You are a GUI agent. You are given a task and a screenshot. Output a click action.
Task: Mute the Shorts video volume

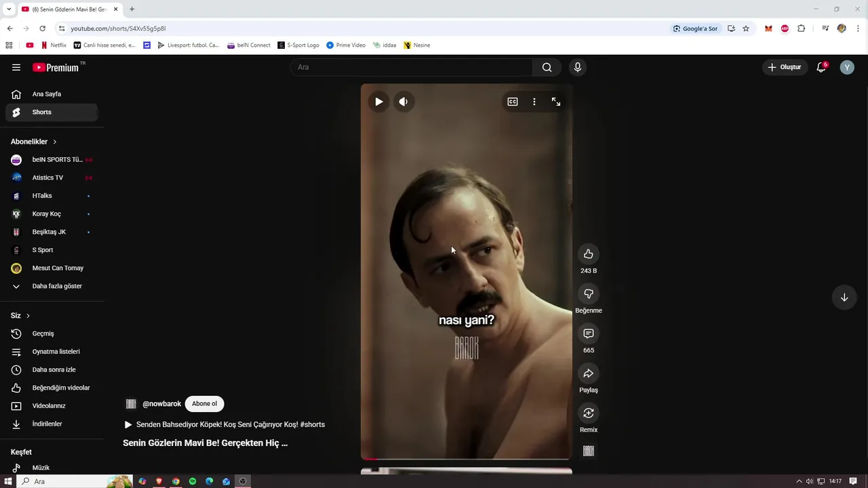coord(403,102)
